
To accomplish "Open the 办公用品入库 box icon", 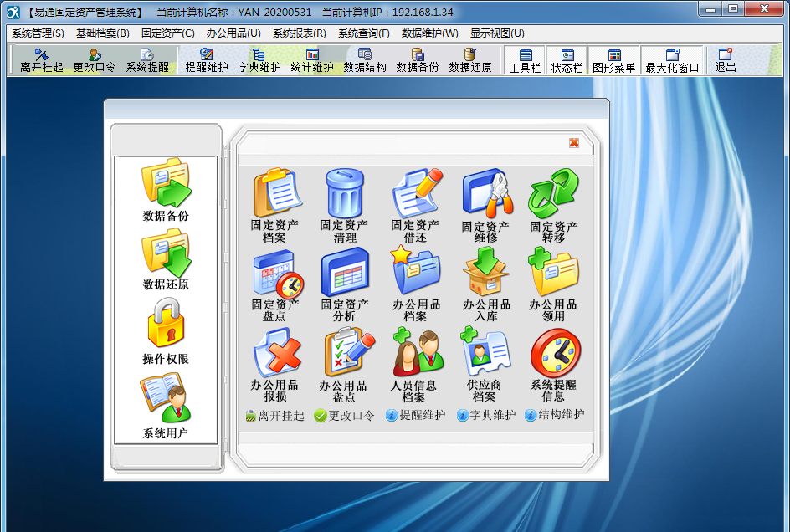I will tap(487, 284).
